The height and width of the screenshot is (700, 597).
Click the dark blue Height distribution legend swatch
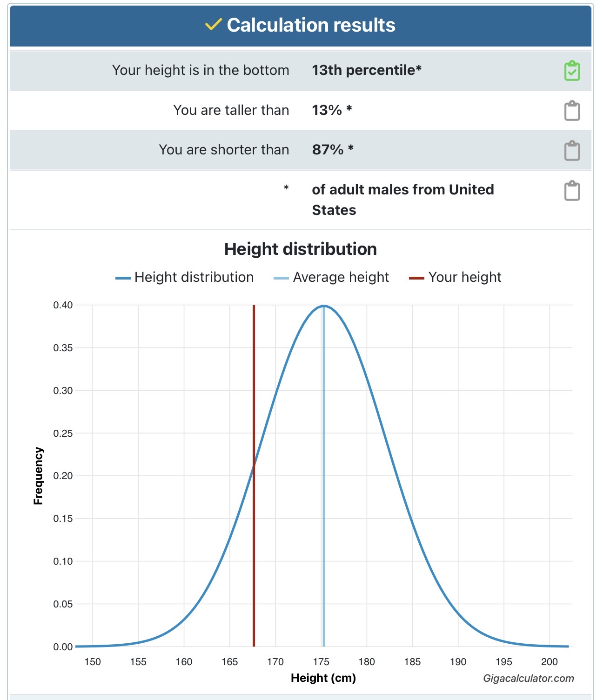tap(123, 278)
